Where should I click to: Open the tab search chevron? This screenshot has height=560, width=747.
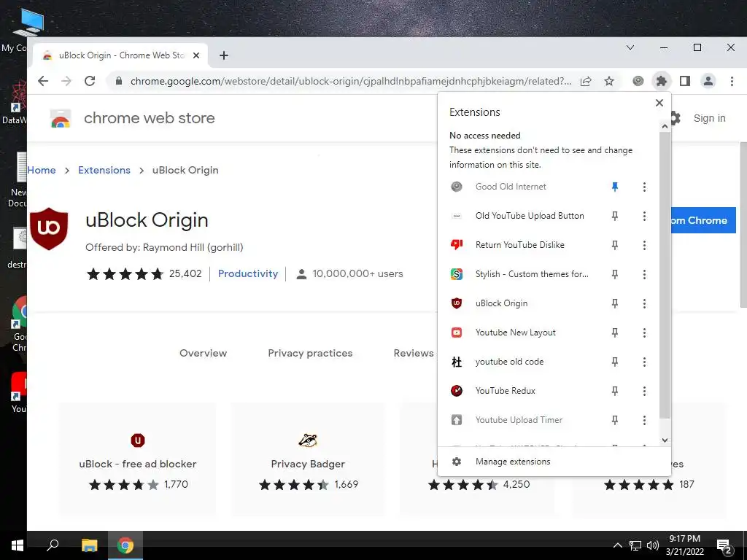pos(630,47)
